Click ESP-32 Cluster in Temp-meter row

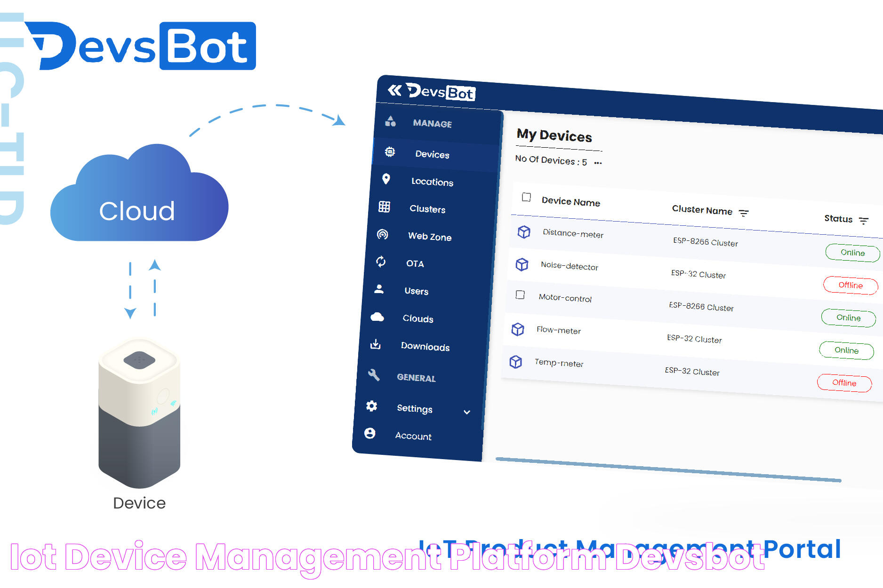[x=692, y=371]
